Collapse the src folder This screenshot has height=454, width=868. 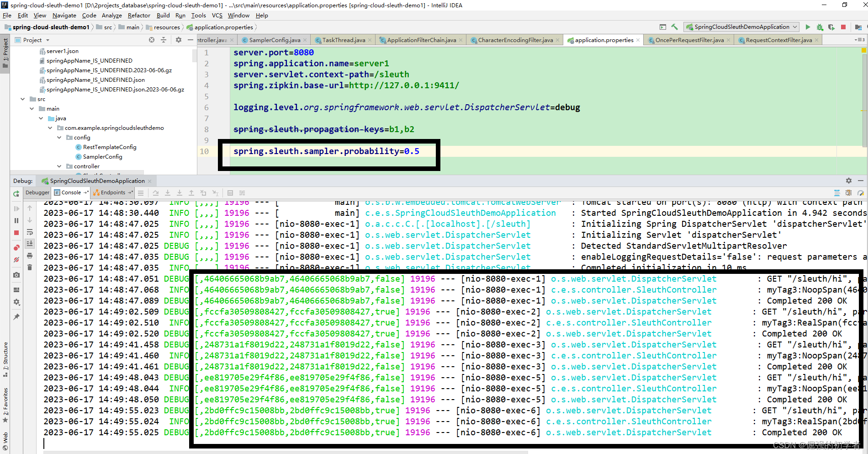pyautogui.click(x=23, y=99)
